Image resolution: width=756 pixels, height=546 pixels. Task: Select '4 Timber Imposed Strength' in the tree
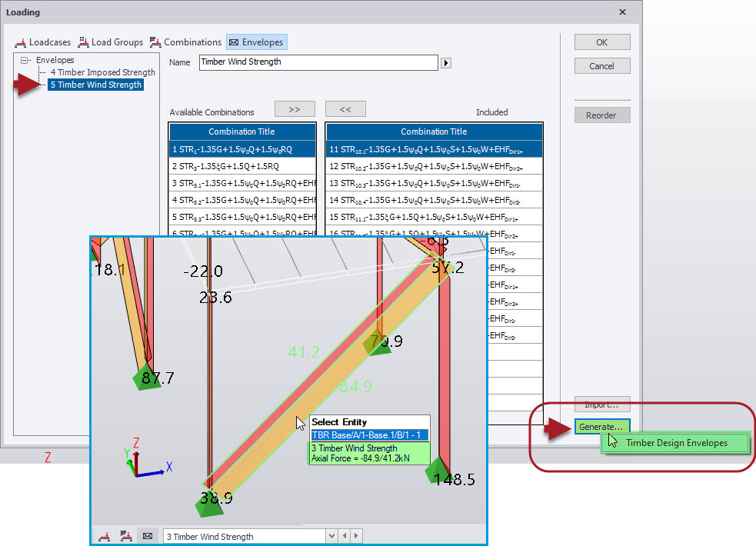tap(102, 72)
